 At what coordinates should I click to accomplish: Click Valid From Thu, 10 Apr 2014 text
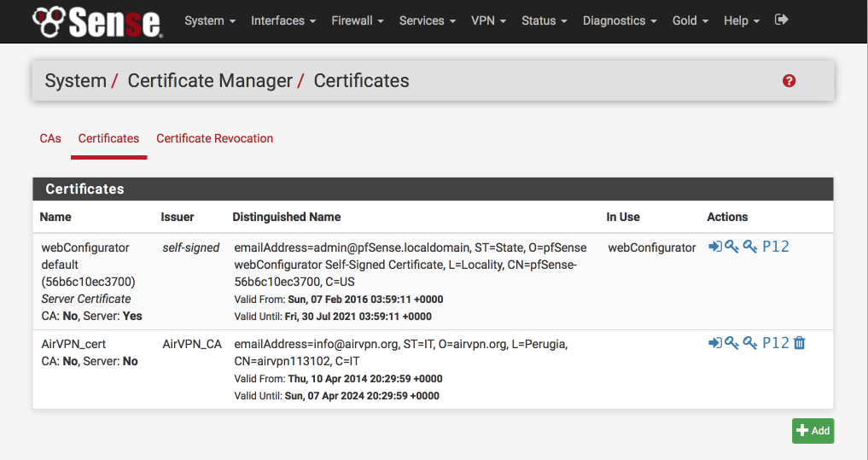point(338,379)
